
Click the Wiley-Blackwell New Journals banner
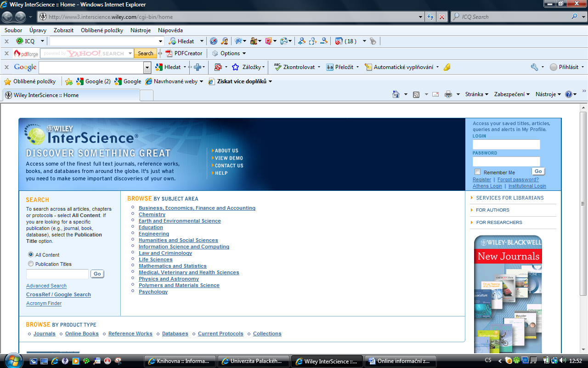(x=508, y=294)
